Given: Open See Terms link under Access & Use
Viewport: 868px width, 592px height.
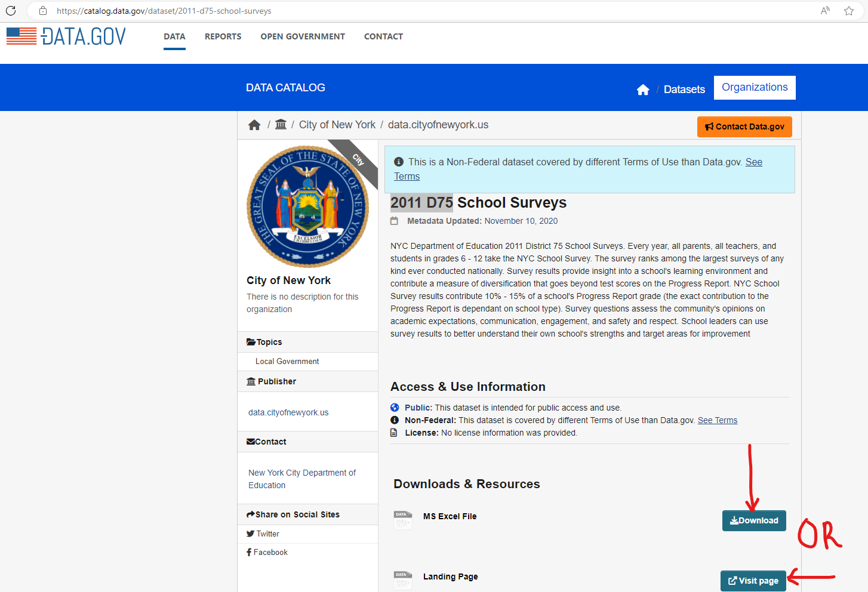Looking at the screenshot, I should tap(718, 420).
